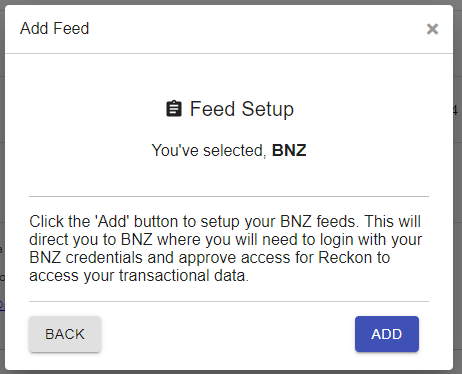Click "transactional data" text in paragraph

(x=184, y=276)
